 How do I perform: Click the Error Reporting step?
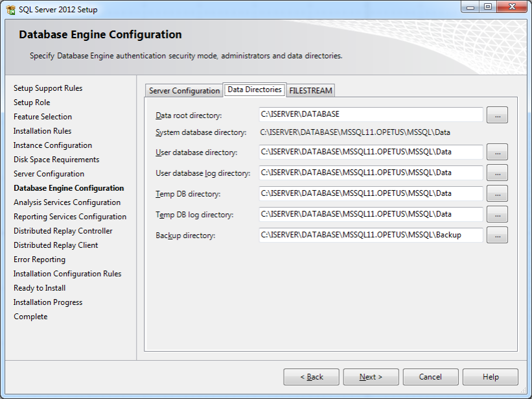point(40,260)
